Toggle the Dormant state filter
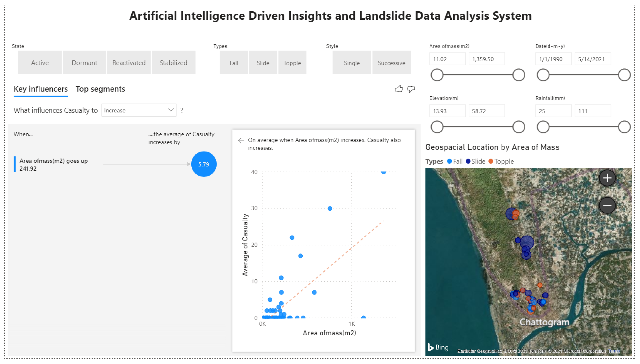Viewport: 640px width, 364px height. click(x=84, y=63)
